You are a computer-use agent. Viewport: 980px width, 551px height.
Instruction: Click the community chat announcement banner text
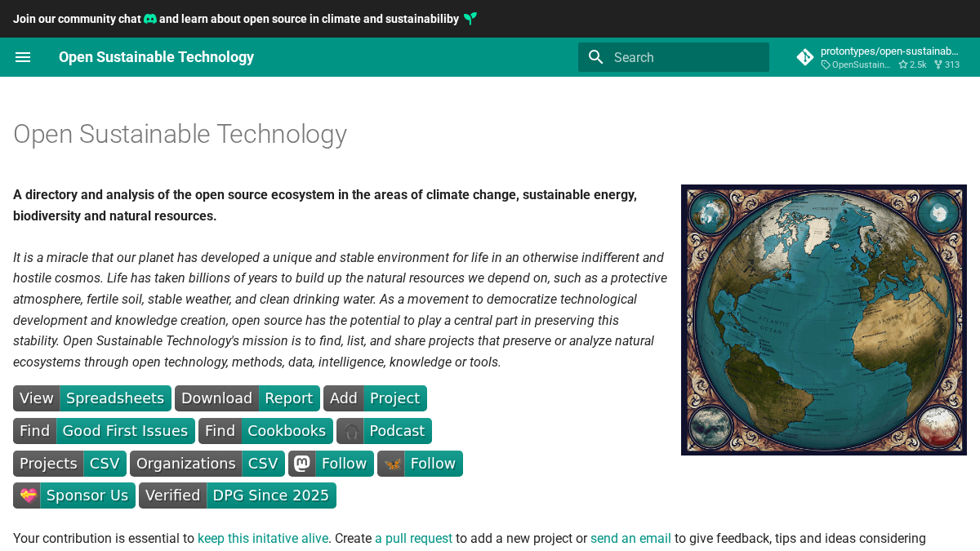click(x=245, y=19)
